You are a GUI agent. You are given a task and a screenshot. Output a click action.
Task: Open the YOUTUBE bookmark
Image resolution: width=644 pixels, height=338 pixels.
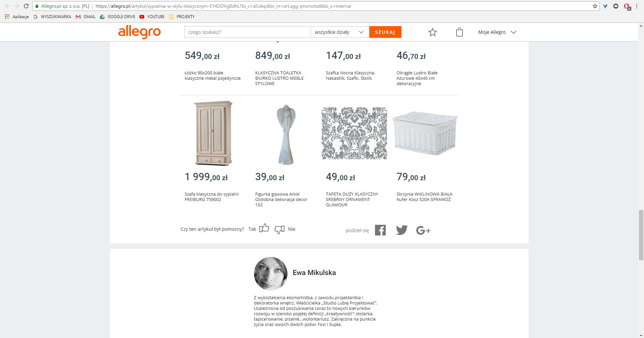[152, 16]
